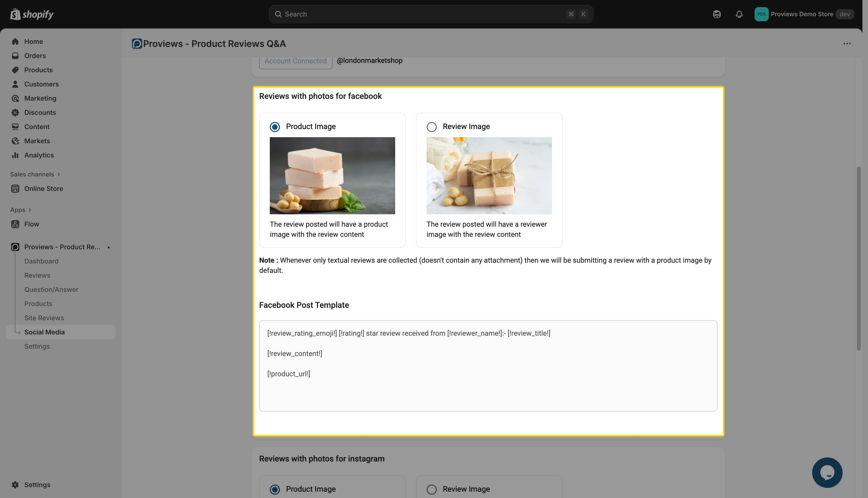Click the Settings gear icon in sidebar
This screenshot has height=498, width=868.
15,485
